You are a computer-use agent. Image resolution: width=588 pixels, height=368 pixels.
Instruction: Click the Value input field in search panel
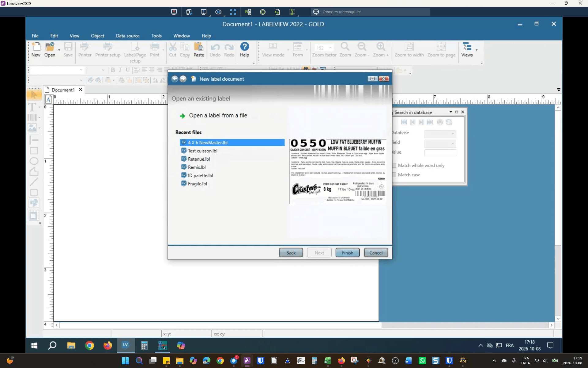pos(440,153)
